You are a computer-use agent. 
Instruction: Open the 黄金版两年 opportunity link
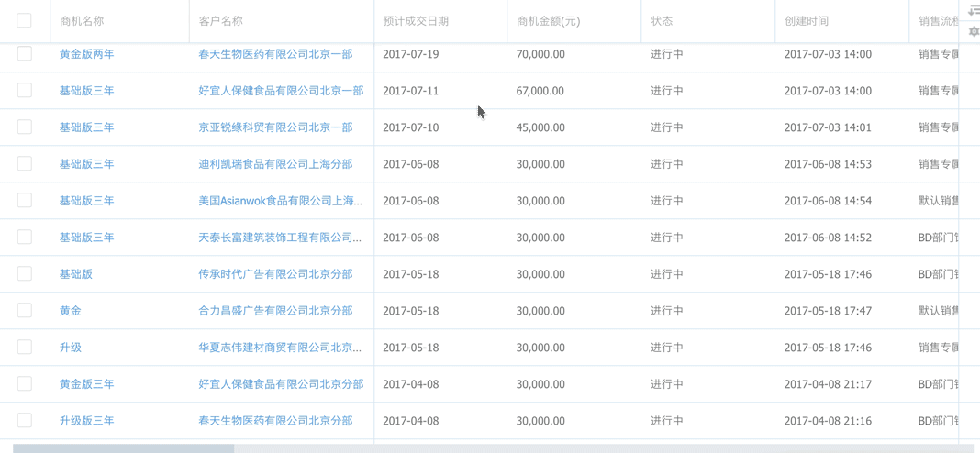[x=87, y=54]
